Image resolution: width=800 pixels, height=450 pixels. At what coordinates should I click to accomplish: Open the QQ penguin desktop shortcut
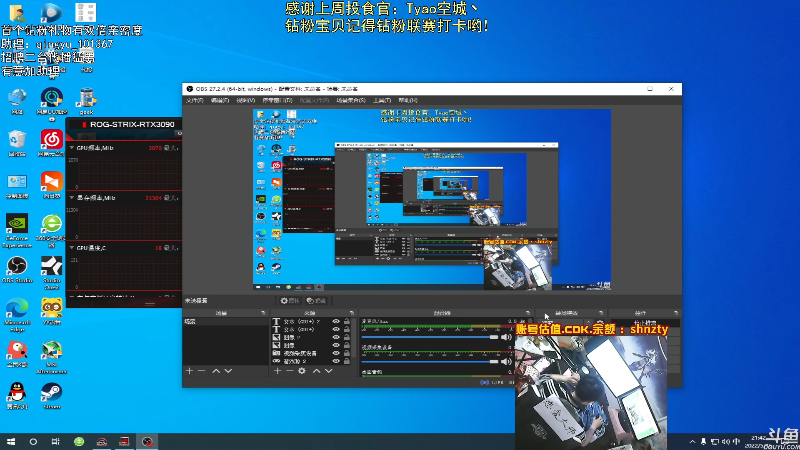pyautogui.click(x=17, y=396)
